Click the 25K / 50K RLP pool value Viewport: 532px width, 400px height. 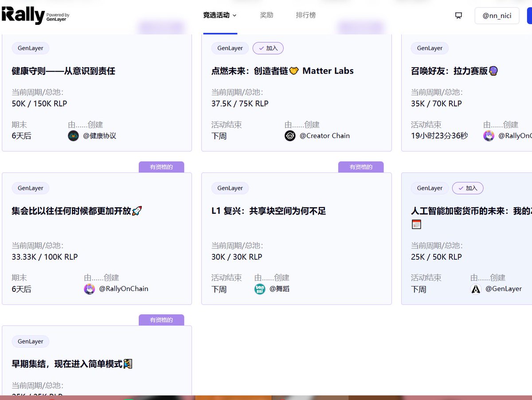pos(436,257)
